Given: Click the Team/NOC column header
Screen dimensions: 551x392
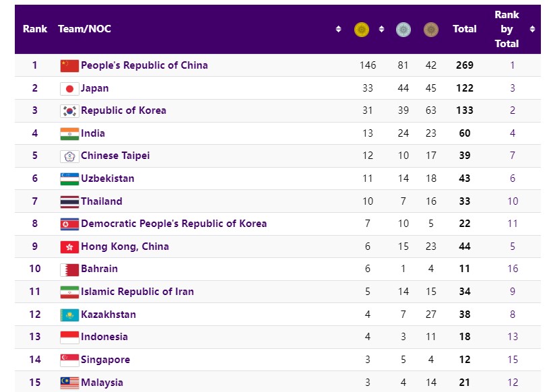Looking at the screenshot, I should [84, 29].
